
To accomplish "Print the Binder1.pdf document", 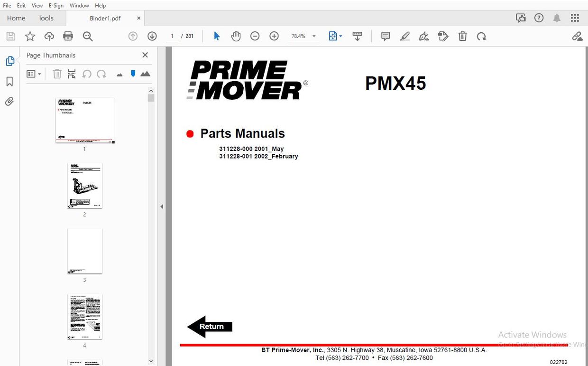I will pyautogui.click(x=68, y=36).
